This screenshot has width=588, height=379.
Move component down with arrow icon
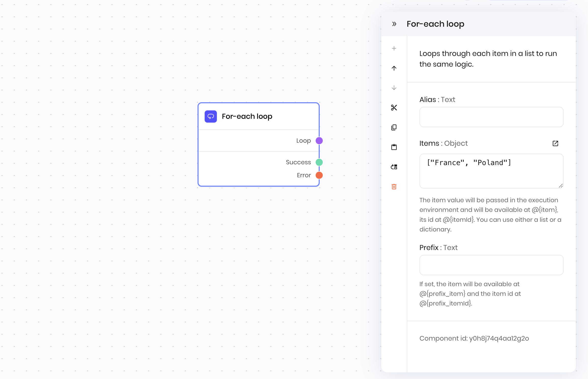tap(394, 88)
